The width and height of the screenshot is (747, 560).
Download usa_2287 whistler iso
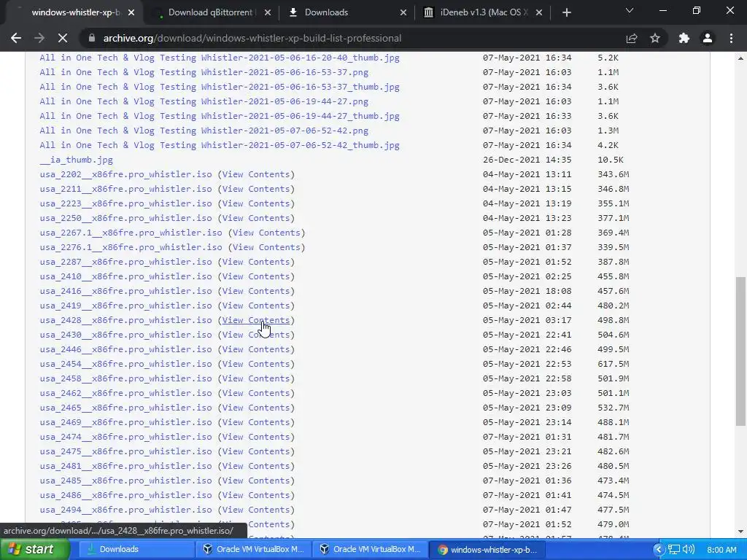click(x=125, y=262)
